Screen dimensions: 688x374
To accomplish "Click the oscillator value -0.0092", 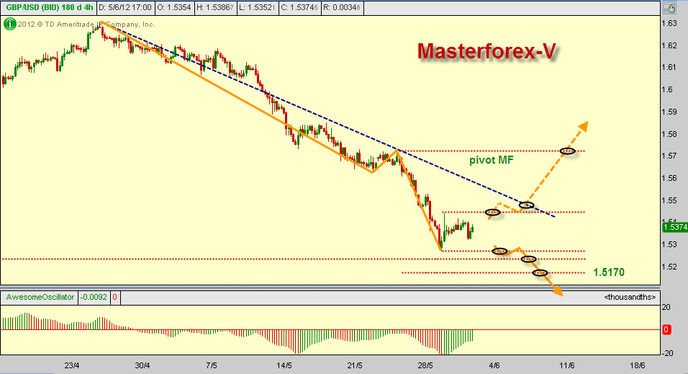I will coord(94,297).
